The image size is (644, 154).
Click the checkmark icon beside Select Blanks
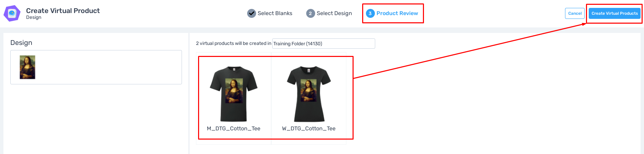pos(252,13)
